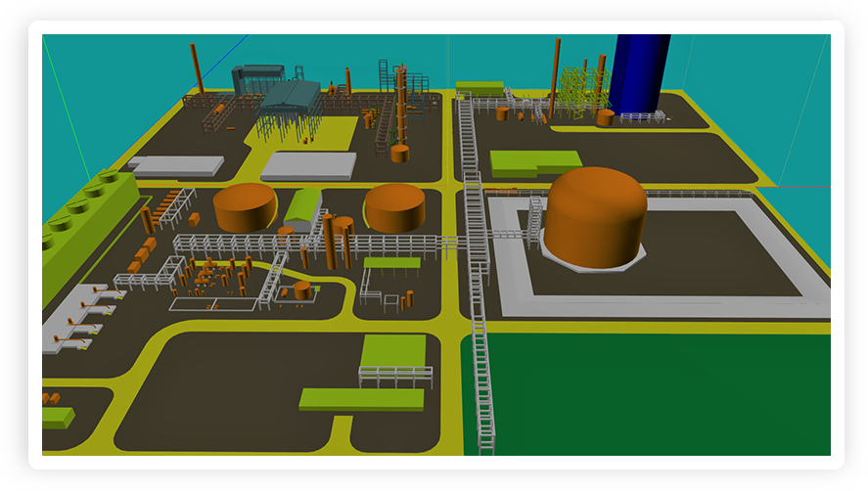Pick the middle orange cylindrical tank
This screenshot has height=491, width=868.
pos(394,207)
